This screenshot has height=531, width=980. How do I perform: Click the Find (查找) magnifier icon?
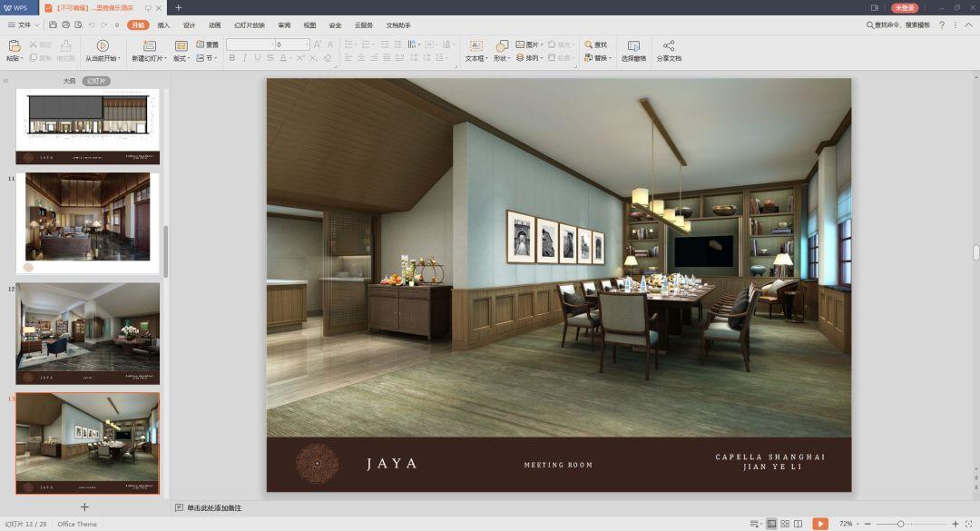588,44
